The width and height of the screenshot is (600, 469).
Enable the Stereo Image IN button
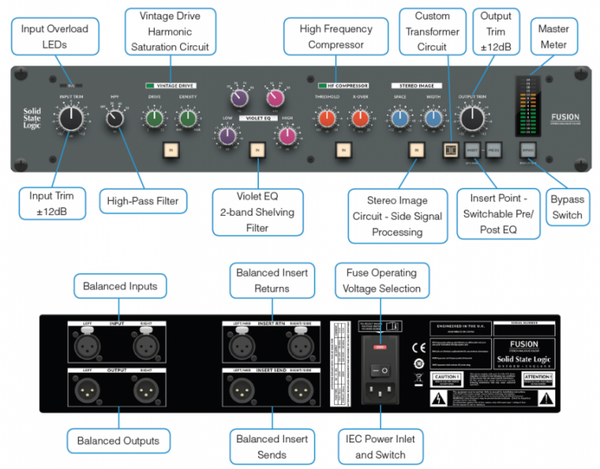pyautogui.click(x=417, y=151)
